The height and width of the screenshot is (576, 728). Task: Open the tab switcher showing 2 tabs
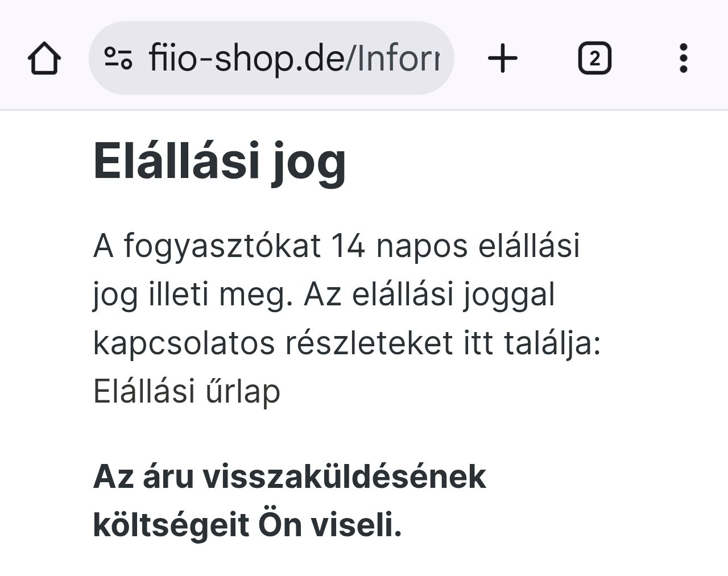[x=594, y=59]
